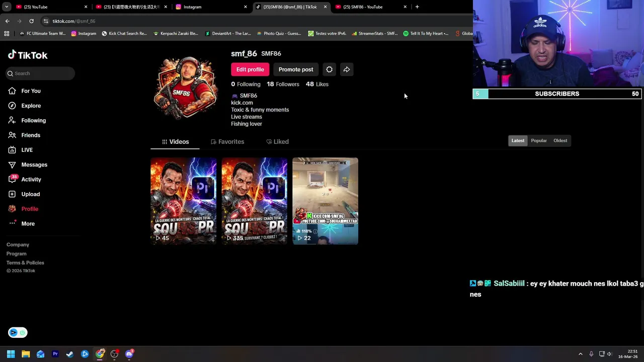Open File Explorer from taskbar
Image resolution: width=644 pixels, height=362 pixels.
pos(26,354)
